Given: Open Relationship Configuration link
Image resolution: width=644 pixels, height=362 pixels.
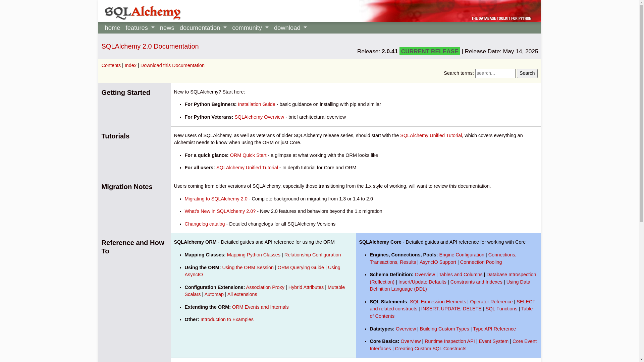Looking at the screenshot, I should (313, 255).
